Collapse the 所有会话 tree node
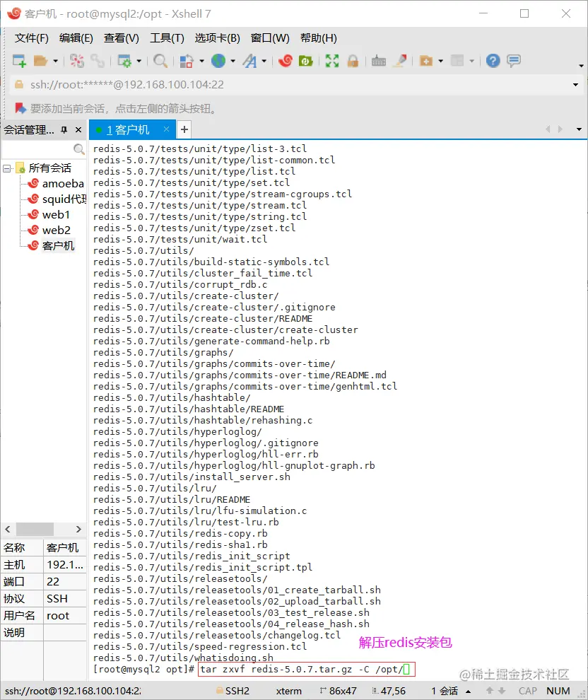588x700 pixels. (x=6, y=169)
